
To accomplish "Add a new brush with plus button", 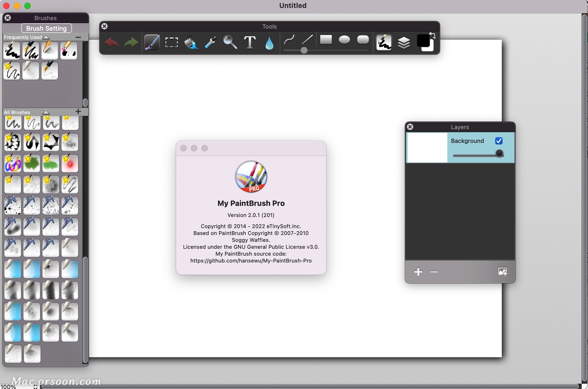I will point(78,112).
